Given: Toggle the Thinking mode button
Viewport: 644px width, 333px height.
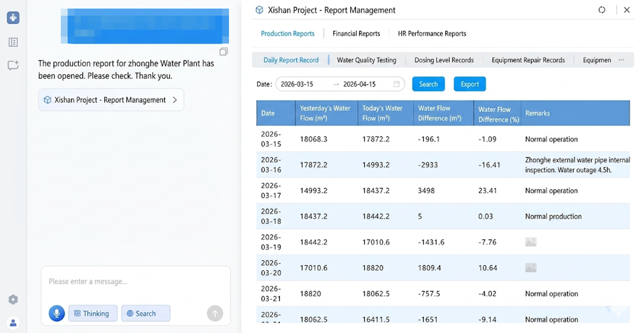Looking at the screenshot, I should [x=93, y=313].
